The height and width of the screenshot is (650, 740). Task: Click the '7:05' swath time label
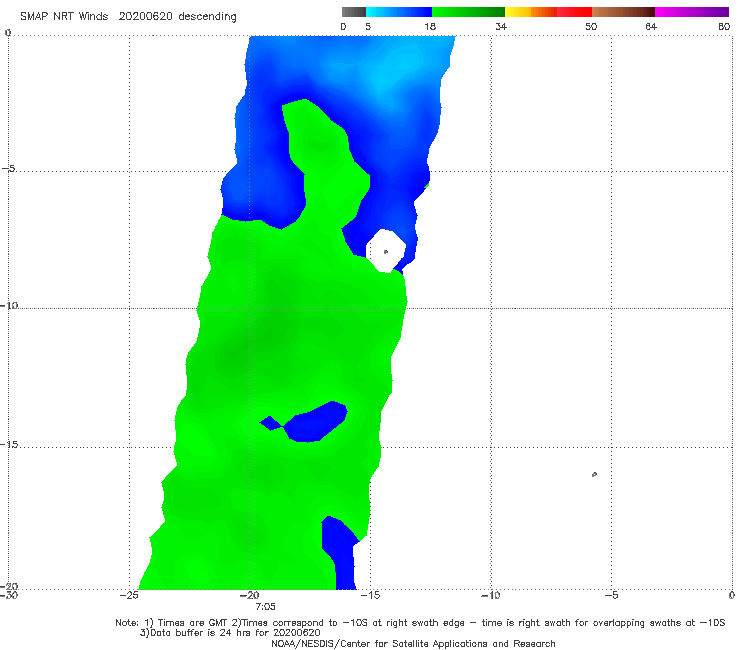[265, 607]
